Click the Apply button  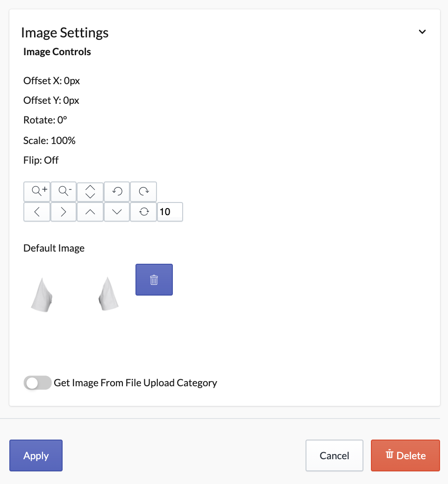coord(36,455)
